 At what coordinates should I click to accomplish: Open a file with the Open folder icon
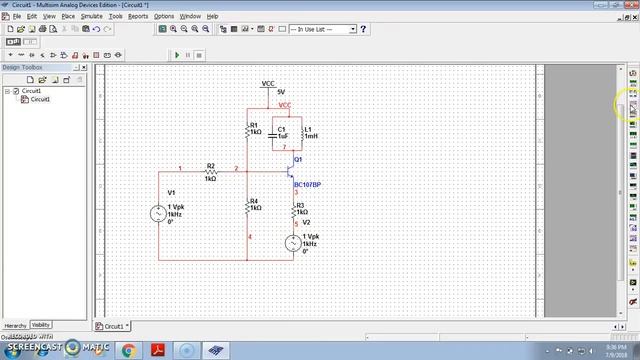[x=21, y=29]
